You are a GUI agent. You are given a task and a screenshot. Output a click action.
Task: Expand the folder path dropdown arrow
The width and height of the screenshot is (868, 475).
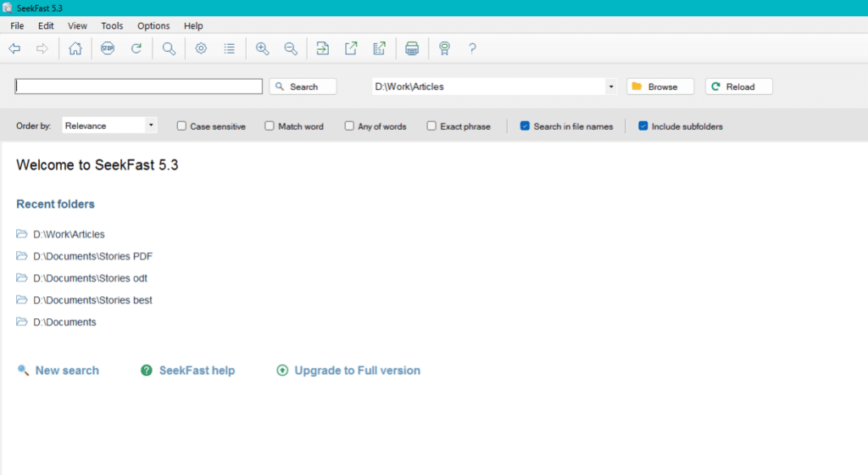tap(610, 87)
